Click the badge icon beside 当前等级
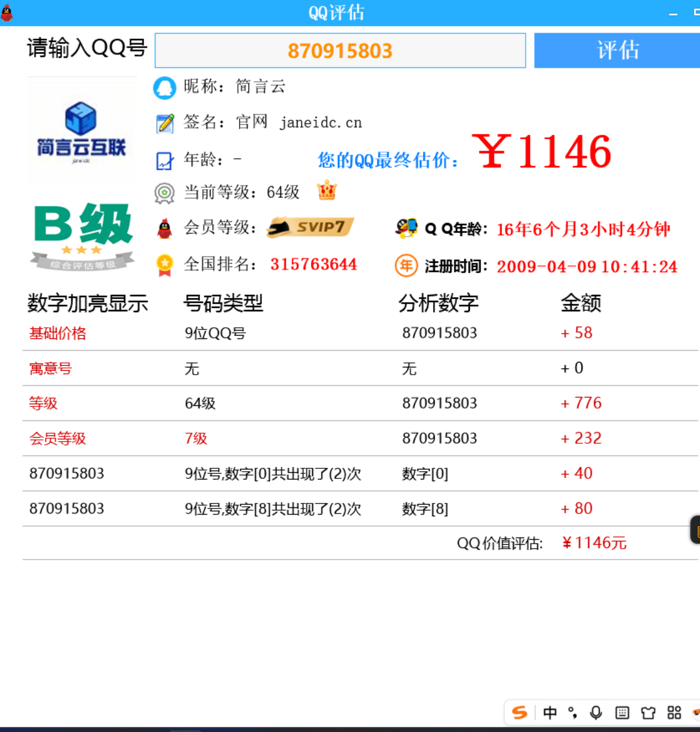Viewport: 700px width, 732px height. point(164,193)
